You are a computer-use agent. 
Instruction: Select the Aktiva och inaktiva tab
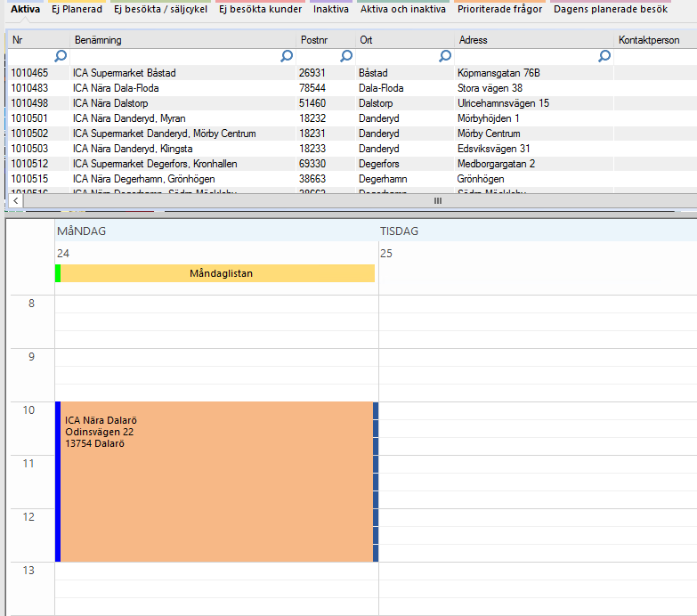point(403,9)
